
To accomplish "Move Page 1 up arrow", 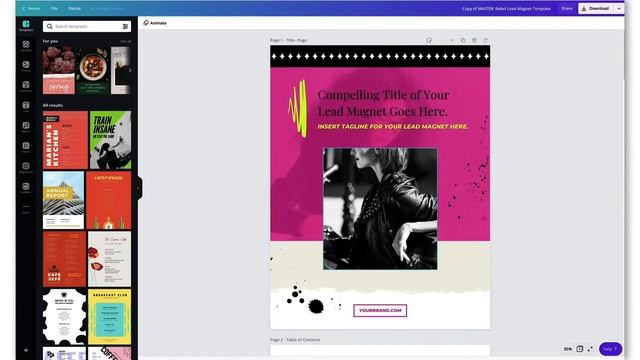I will (440, 40).
